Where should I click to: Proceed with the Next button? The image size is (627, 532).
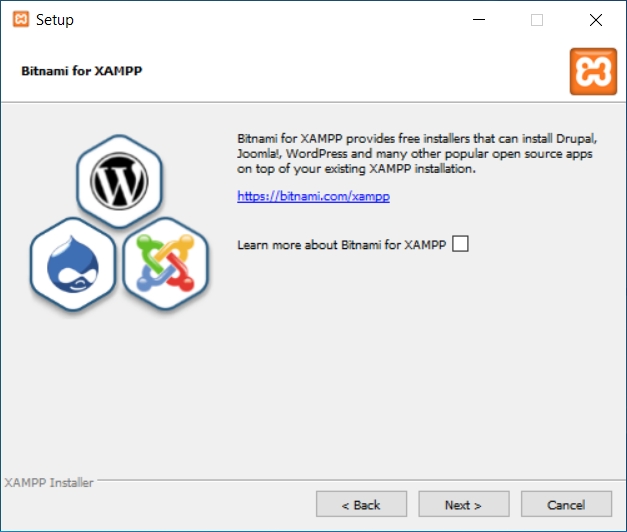(x=463, y=505)
